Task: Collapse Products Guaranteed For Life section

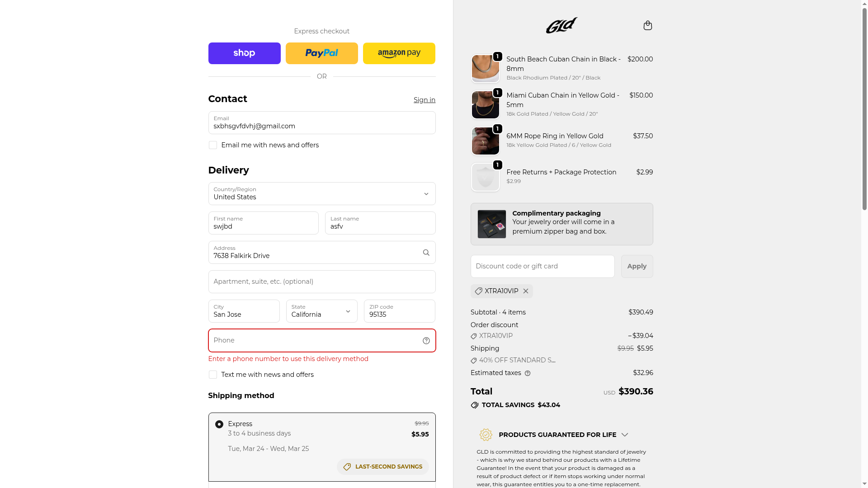Action: pyautogui.click(x=624, y=435)
